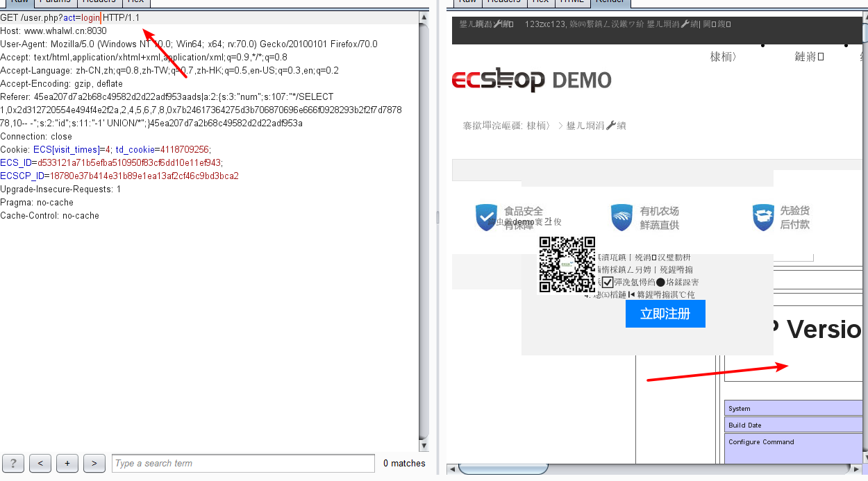
Task: Focus the 'Type a search term' field
Action: tap(243, 463)
